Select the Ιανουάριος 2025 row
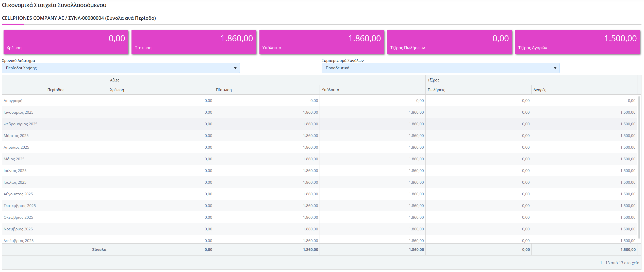 pos(320,112)
